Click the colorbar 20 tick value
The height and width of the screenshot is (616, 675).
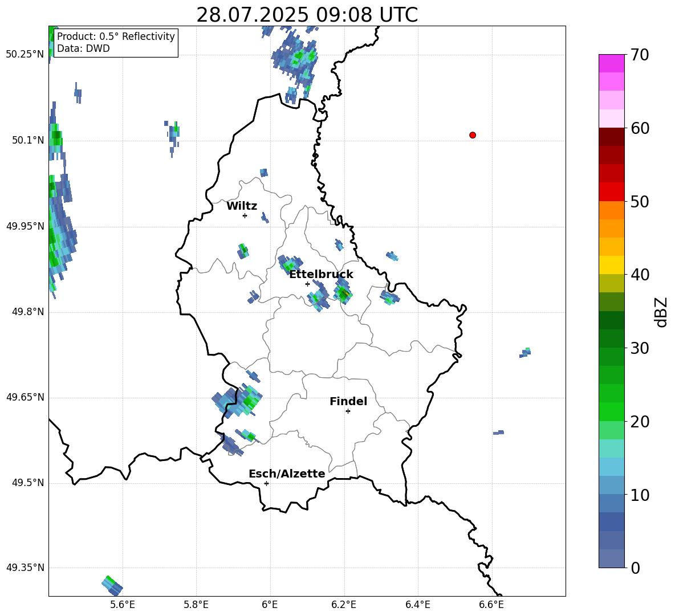tap(640, 422)
